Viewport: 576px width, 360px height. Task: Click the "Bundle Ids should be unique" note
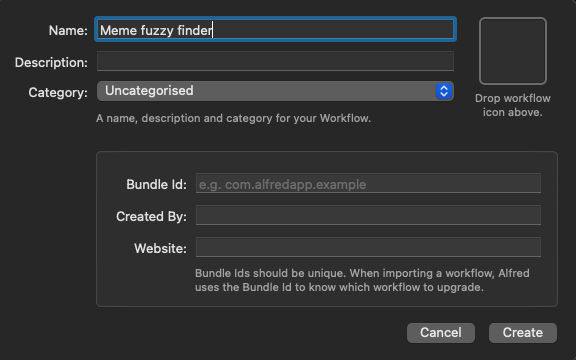(x=362, y=280)
